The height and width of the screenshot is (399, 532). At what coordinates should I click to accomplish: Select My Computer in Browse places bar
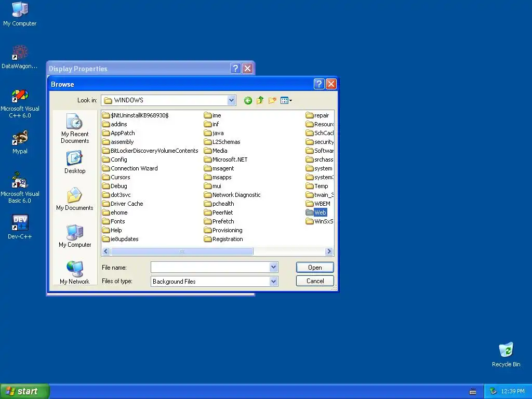[x=75, y=236]
